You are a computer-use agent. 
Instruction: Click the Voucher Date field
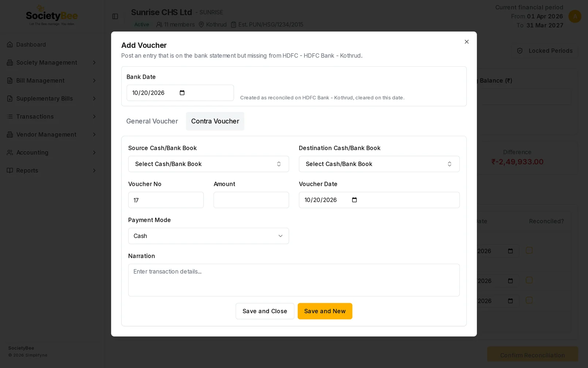coord(379,200)
